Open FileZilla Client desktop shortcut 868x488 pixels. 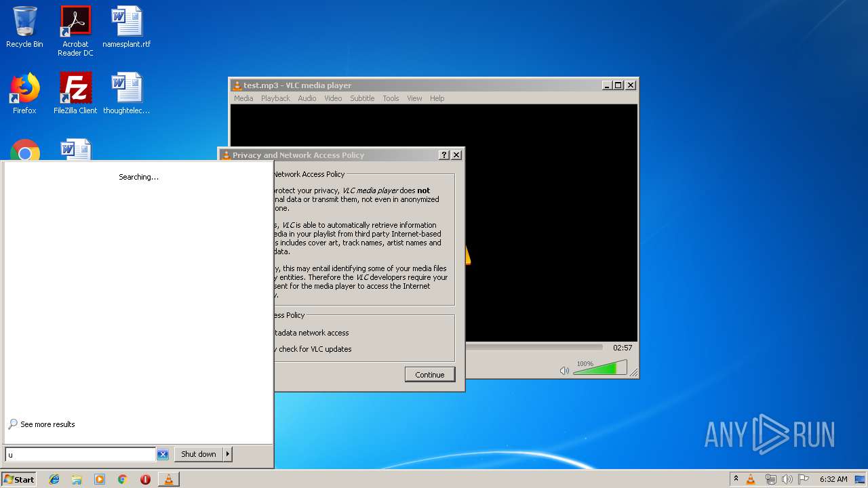(x=75, y=94)
